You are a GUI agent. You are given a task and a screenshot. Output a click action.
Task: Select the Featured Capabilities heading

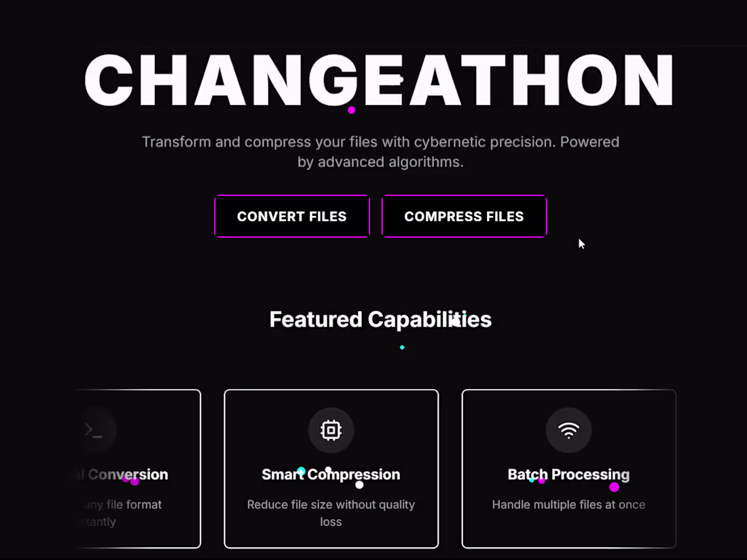[380, 319]
